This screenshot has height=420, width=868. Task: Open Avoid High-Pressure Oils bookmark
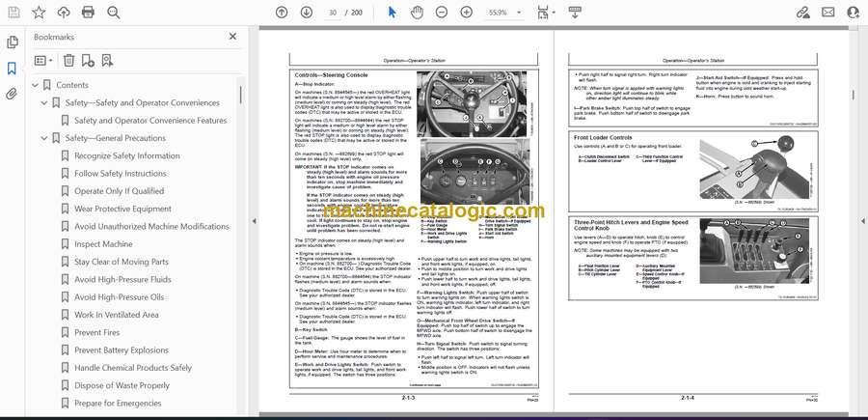click(119, 297)
